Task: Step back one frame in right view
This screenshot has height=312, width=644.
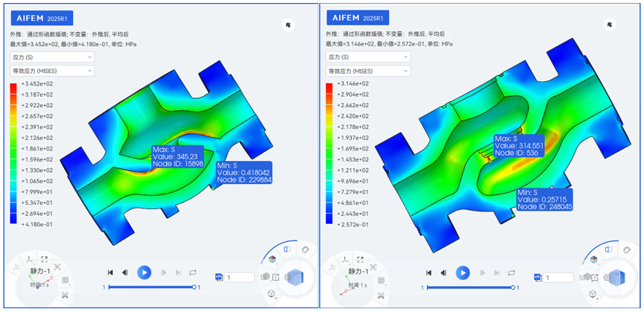Action: pyautogui.click(x=444, y=273)
